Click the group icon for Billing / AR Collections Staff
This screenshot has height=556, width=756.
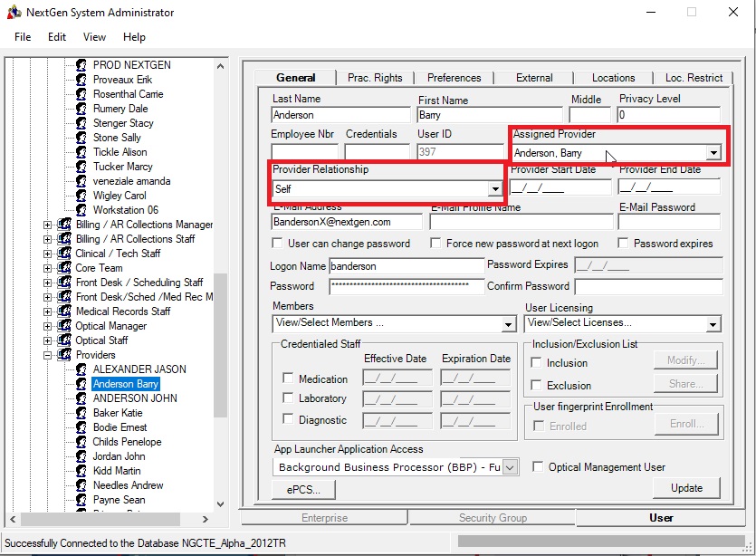[64, 239]
